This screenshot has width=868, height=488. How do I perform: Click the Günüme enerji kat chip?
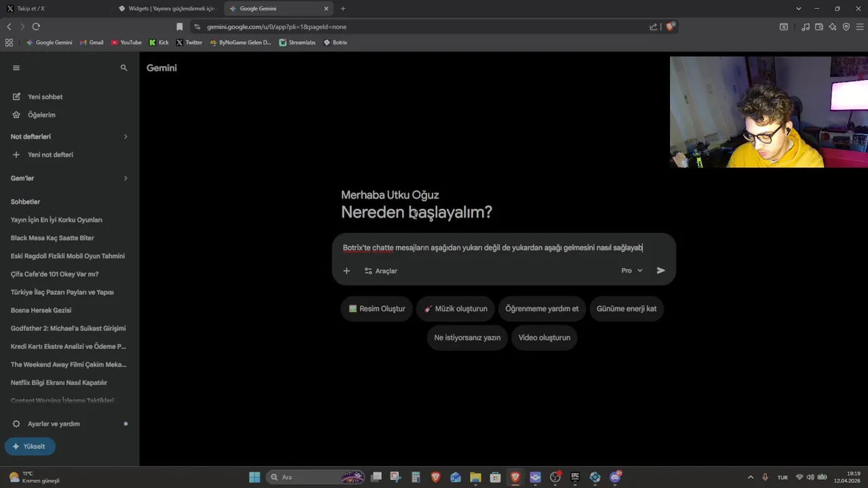627,308
